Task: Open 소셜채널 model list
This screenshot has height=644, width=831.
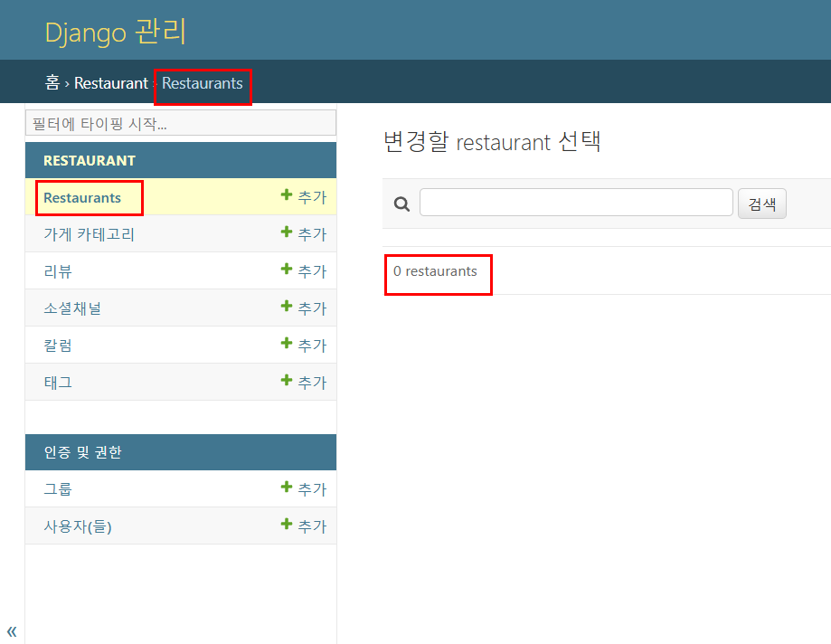Action: (72, 308)
